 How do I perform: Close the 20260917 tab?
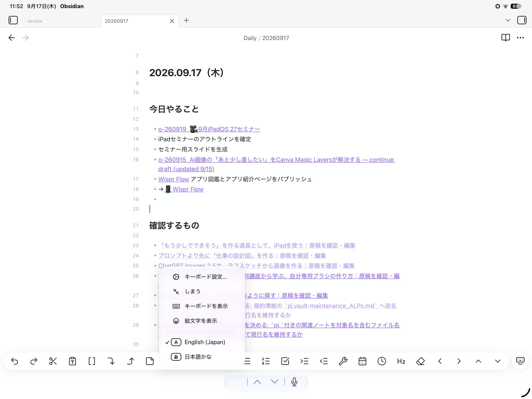point(172,21)
